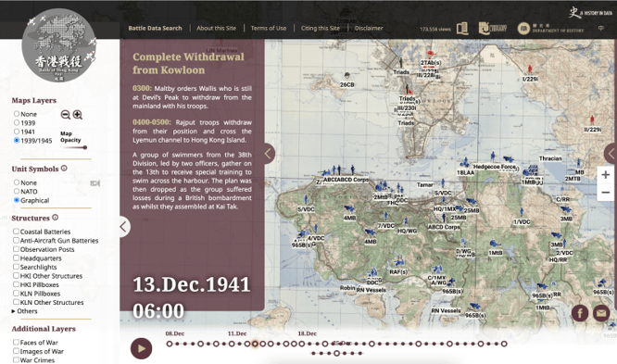Open the Unit Symbols info icon

pos(64,169)
